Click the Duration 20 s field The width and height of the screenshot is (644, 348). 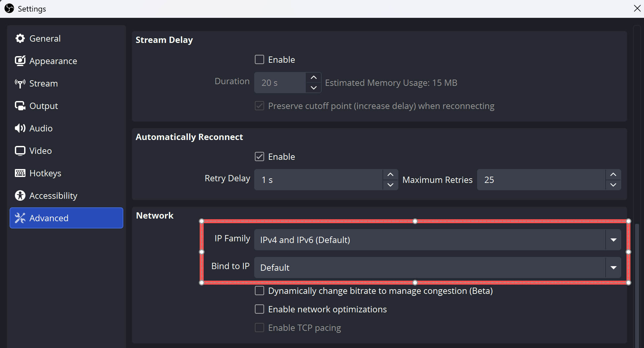point(280,83)
